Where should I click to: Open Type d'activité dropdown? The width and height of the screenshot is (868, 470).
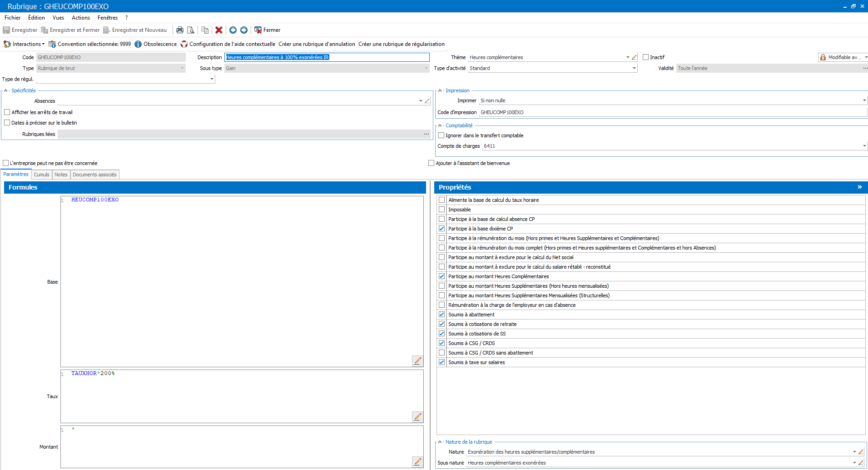pyautogui.click(x=634, y=68)
